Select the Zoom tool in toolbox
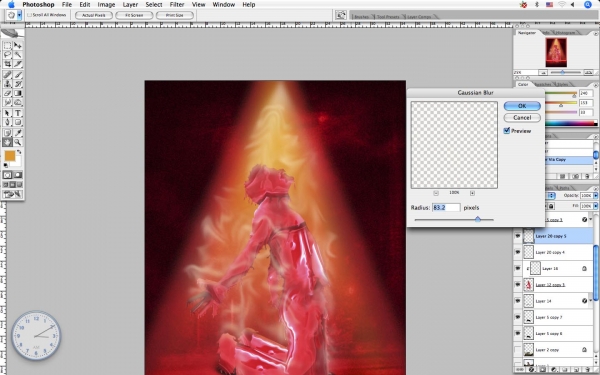 coord(18,142)
